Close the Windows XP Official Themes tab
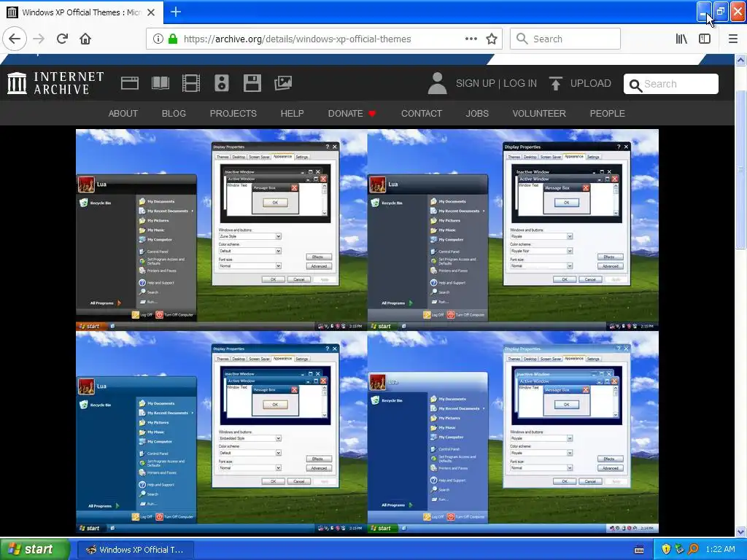747x560 pixels. pos(151,12)
